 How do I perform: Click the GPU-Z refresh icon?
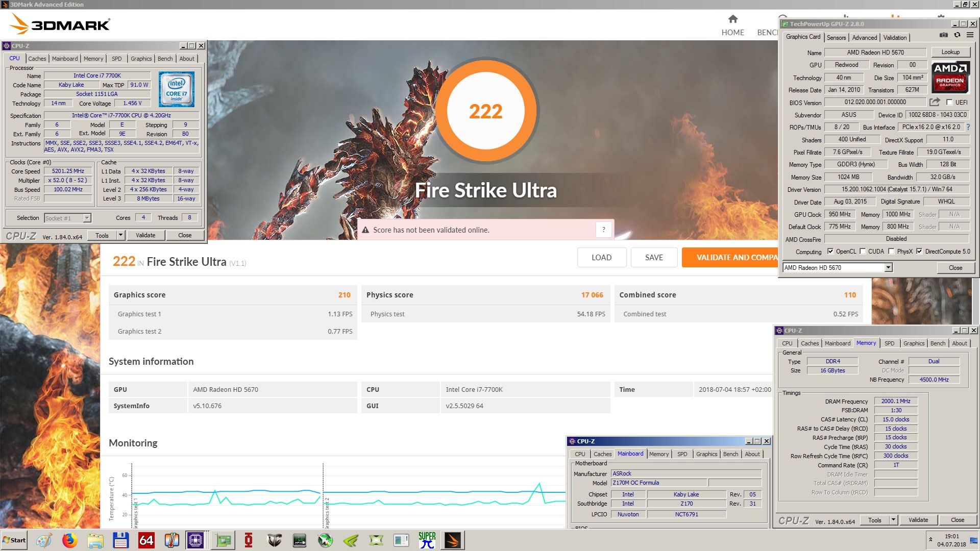[957, 35]
